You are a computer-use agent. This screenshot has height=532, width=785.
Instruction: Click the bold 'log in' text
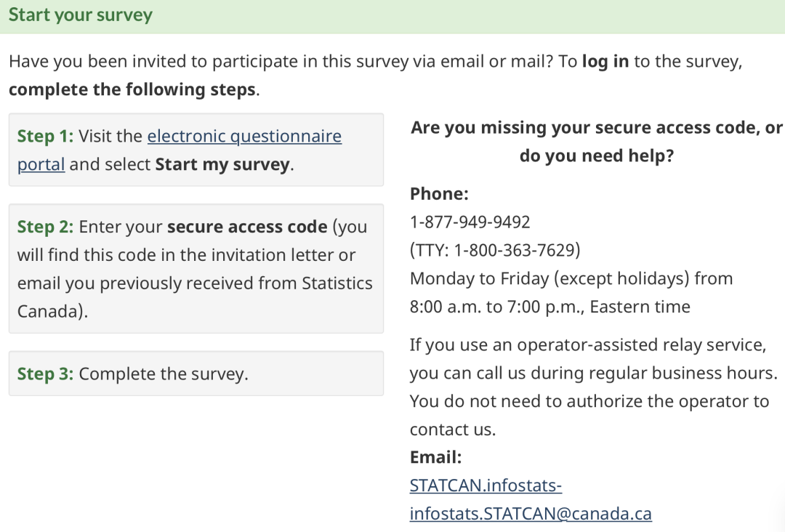pyautogui.click(x=605, y=61)
